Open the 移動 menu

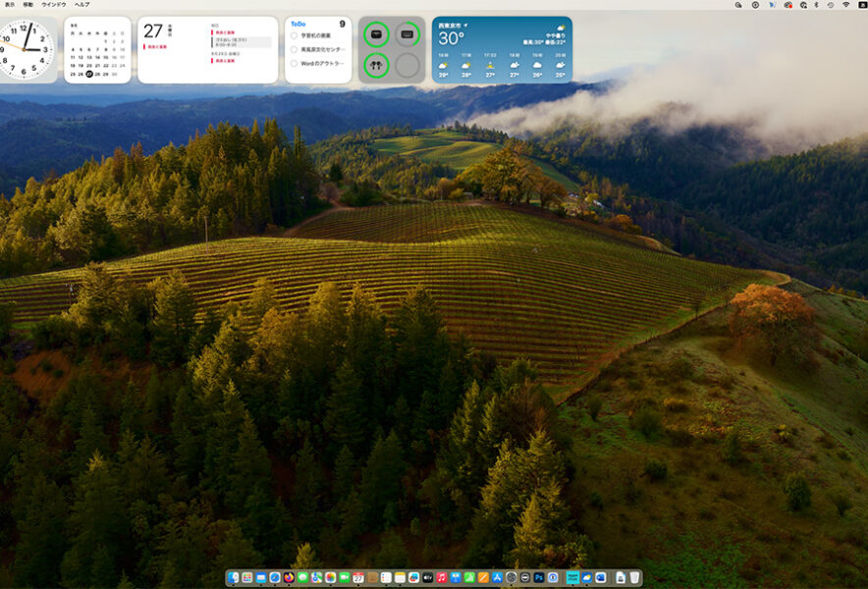tap(27, 5)
